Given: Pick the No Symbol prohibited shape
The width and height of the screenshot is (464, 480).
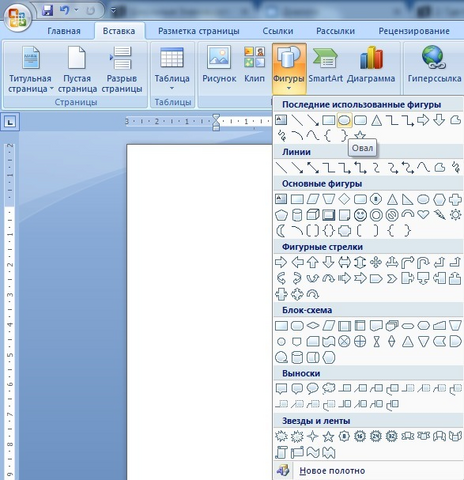Looking at the screenshot, I should coord(392,215).
